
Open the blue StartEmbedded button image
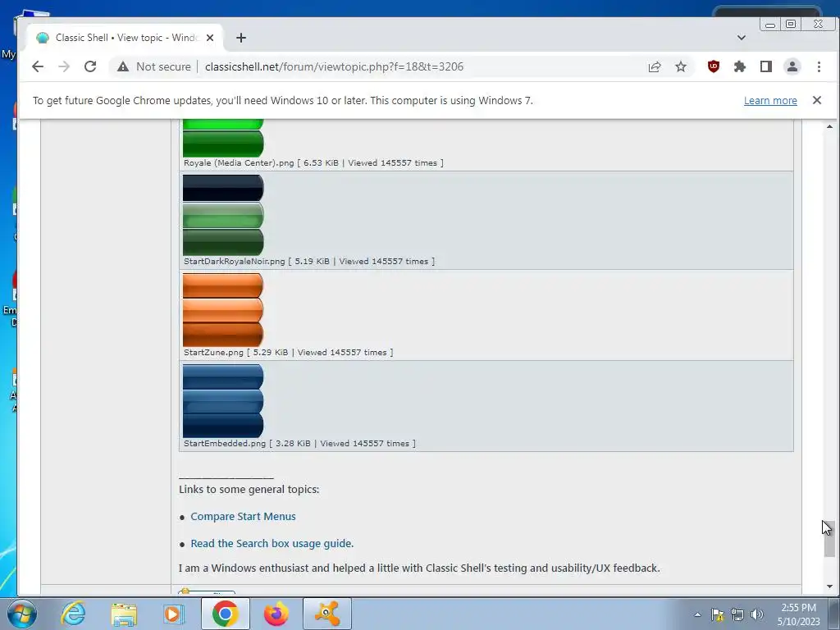(223, 401)
